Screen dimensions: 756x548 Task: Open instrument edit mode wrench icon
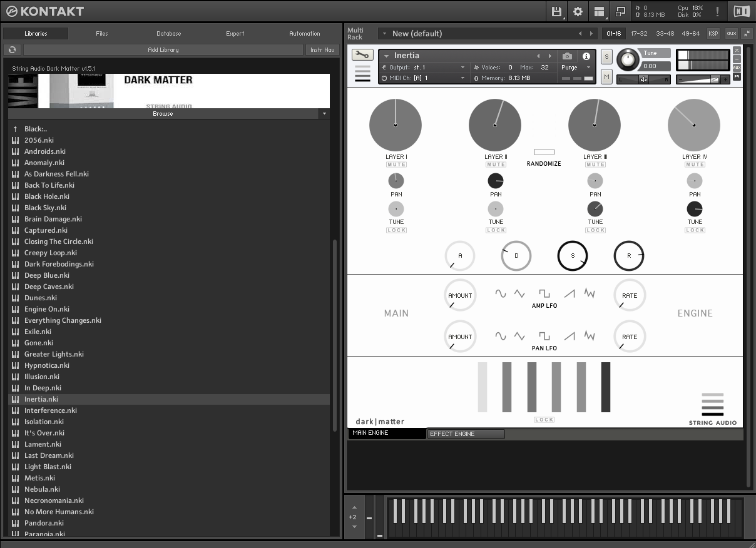pos(362,55)
